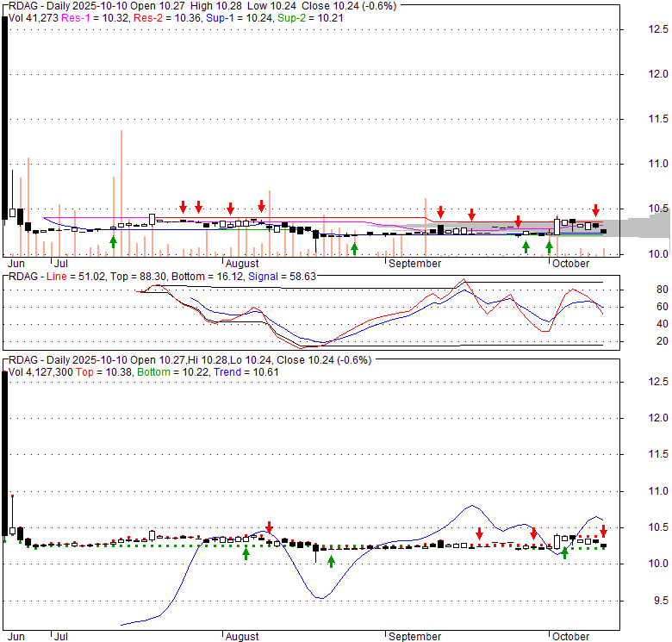Click the October green up arrow in bottom chart

(564, 553)
